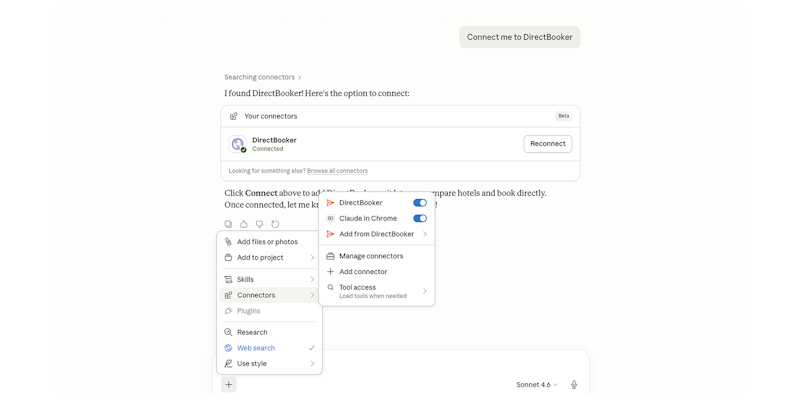
Task: Expand the Skills submenu chevron
Action: coord(312,280)
